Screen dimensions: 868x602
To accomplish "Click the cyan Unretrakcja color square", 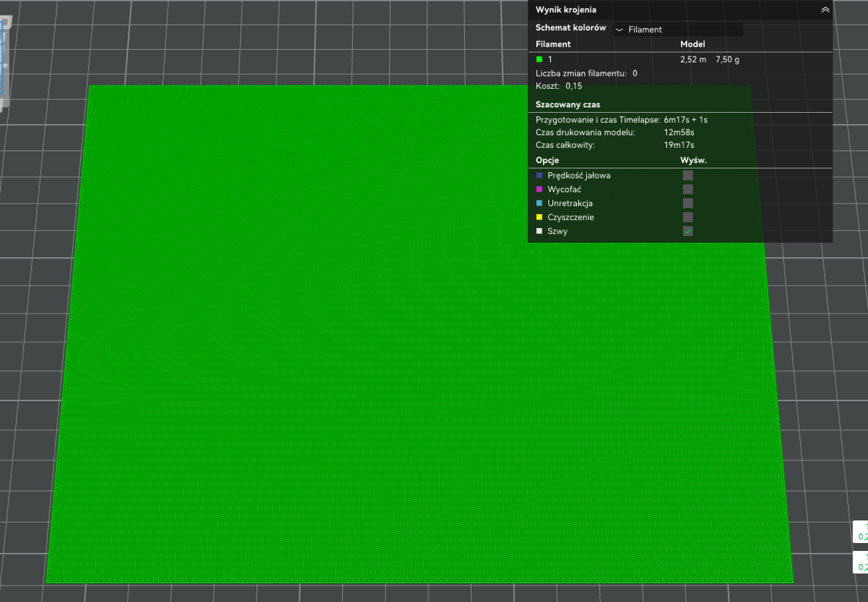I will [x=539, y=204].
